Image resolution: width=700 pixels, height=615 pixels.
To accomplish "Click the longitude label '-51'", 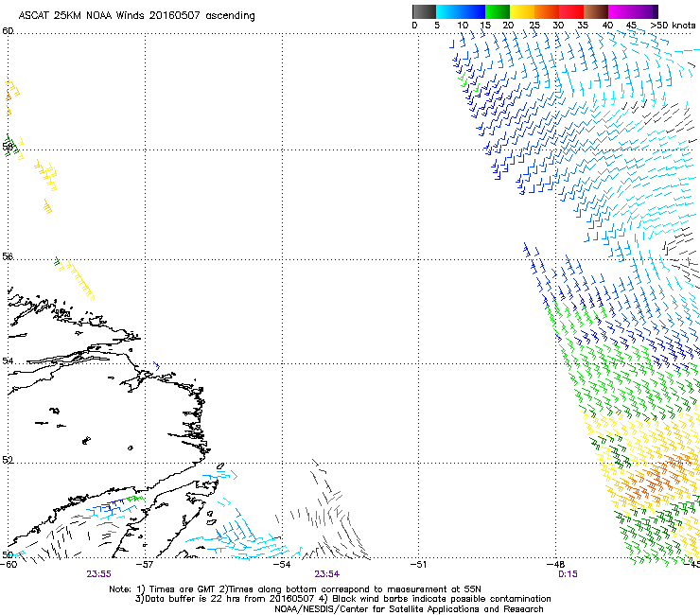I will pos(418,565).
